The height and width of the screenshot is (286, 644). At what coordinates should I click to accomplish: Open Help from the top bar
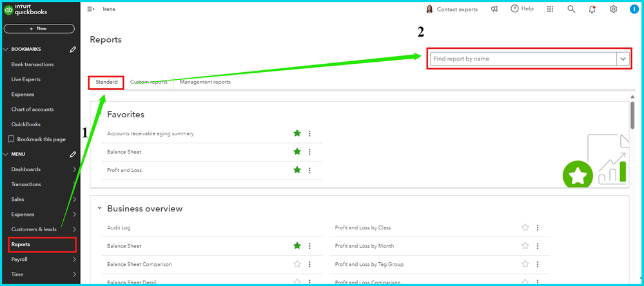point(522,8)
